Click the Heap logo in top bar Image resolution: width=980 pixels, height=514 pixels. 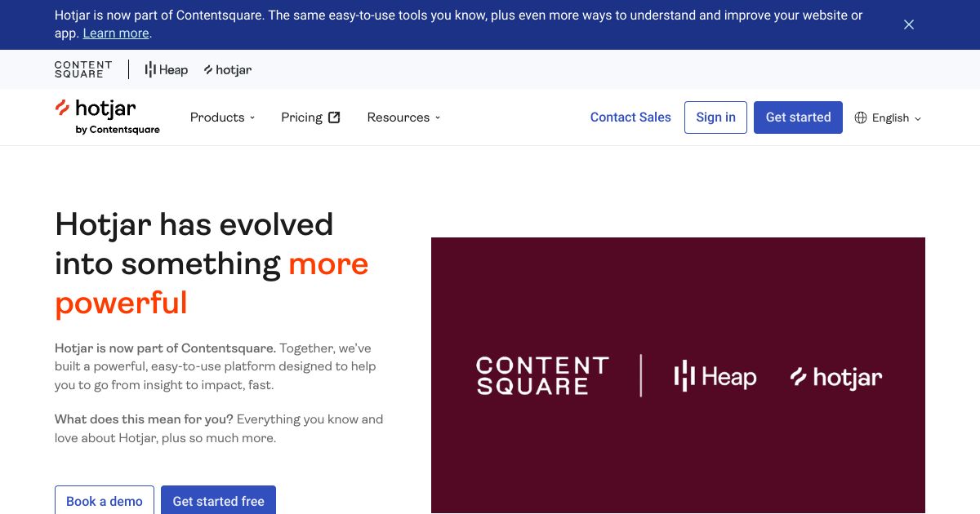[x=167, y=70]
